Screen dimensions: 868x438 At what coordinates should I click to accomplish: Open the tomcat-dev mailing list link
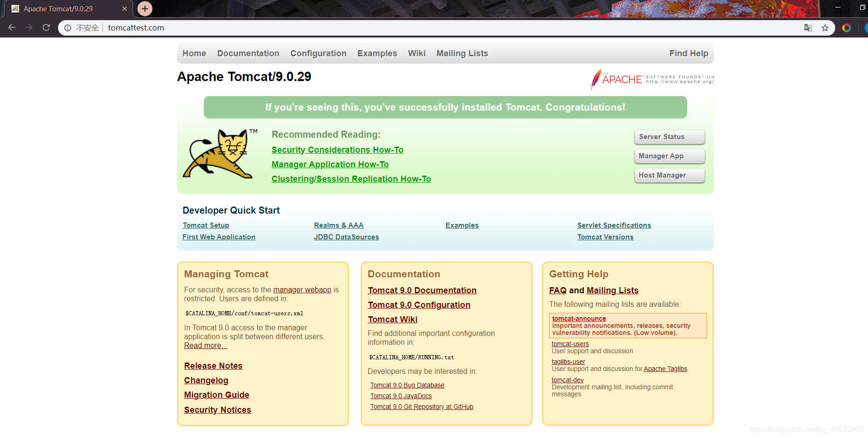(567, 380)
